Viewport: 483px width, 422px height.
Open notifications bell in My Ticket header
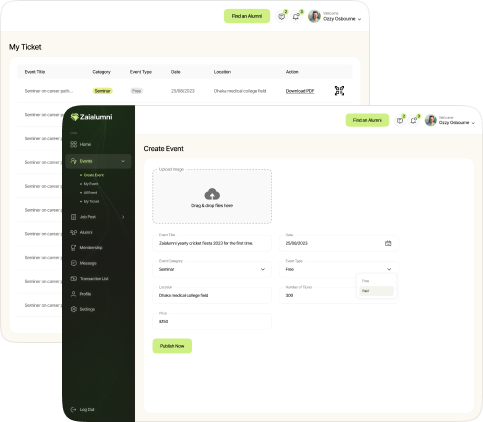(296, 16)
